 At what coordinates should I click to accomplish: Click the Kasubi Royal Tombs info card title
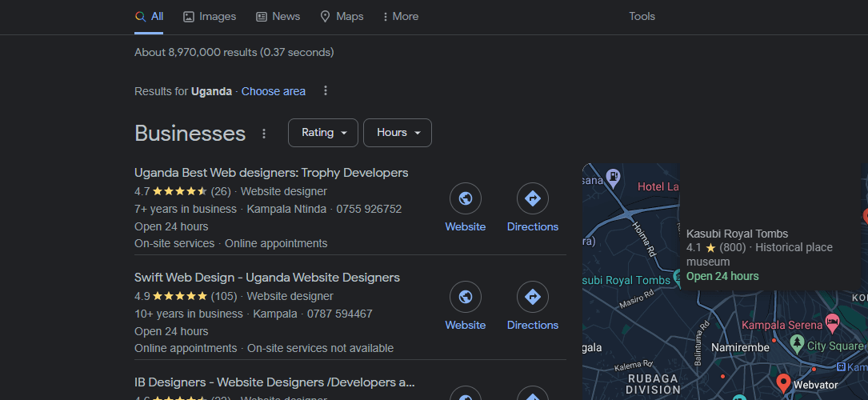pos(737,234)
